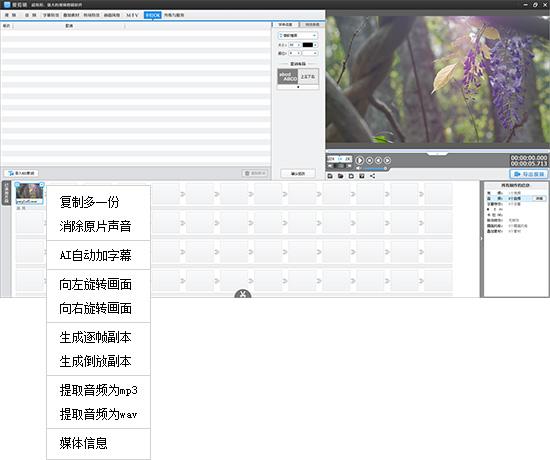The height and width of the screenshot is (460, 550).
Task: Open the MTV tab
Action: point(132,15)
